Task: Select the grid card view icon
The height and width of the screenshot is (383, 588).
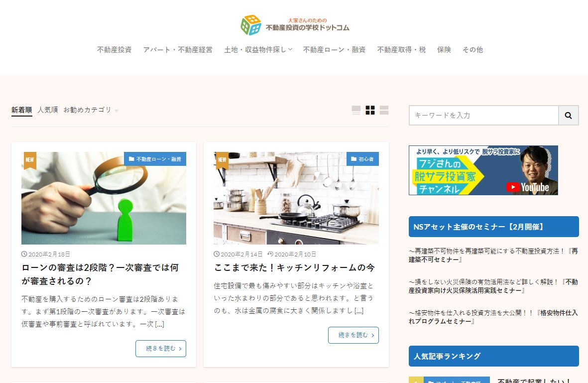Action: point(370,110)
